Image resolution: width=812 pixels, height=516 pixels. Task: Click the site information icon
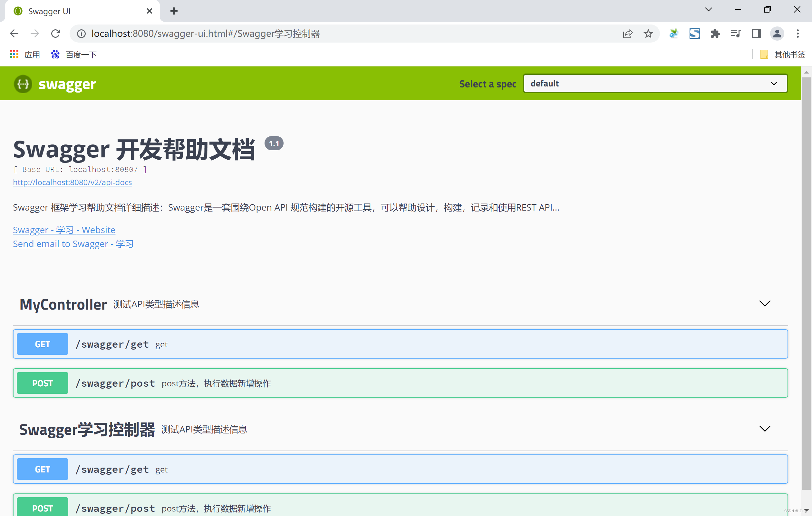click(81, 34)
